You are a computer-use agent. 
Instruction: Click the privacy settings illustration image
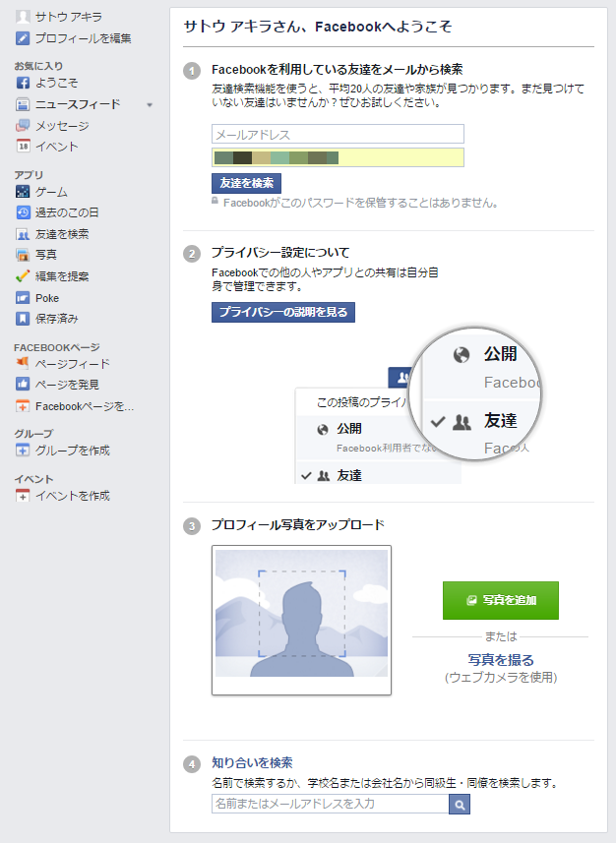(418, 406)
